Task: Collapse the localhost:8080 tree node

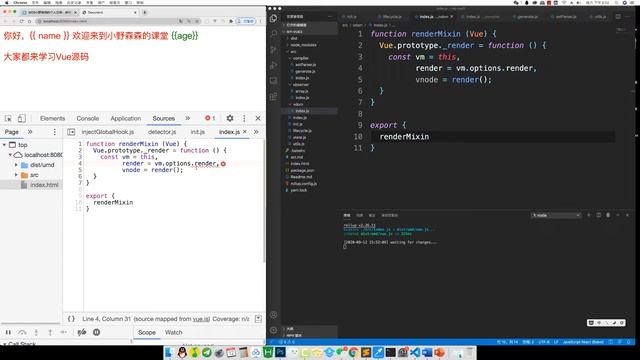Action: [x=10, y=155]
